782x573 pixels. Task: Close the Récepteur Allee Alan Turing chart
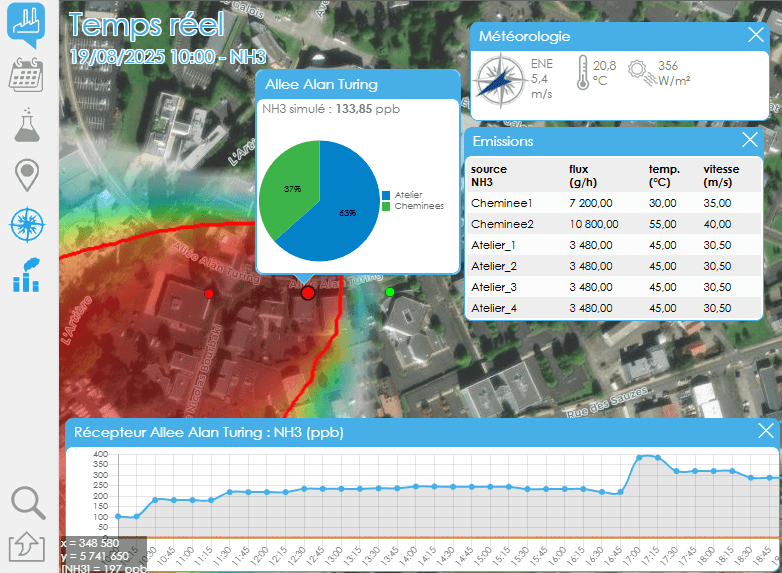pyautogui.click(x=766, y=431)
